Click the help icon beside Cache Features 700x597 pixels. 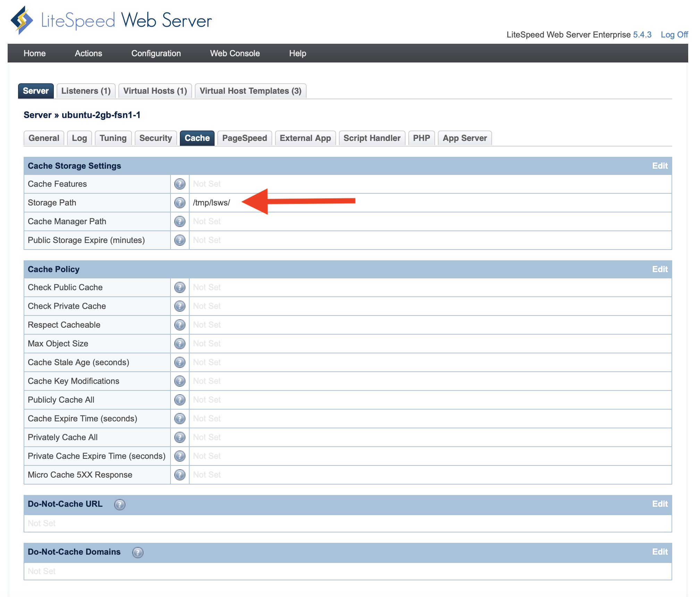(180, 184)
